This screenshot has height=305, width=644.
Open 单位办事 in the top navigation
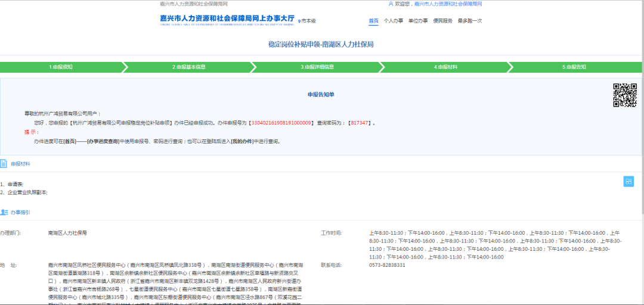tap(417, 21)
